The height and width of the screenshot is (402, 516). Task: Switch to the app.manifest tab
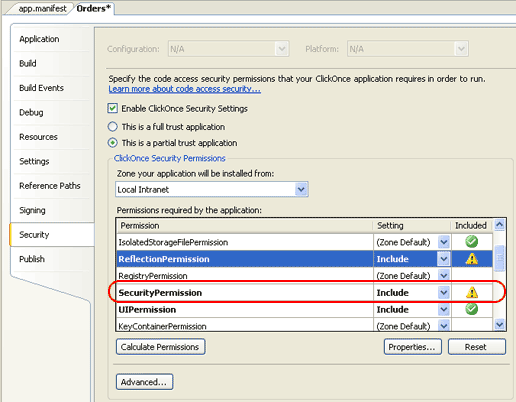(42, 9)
